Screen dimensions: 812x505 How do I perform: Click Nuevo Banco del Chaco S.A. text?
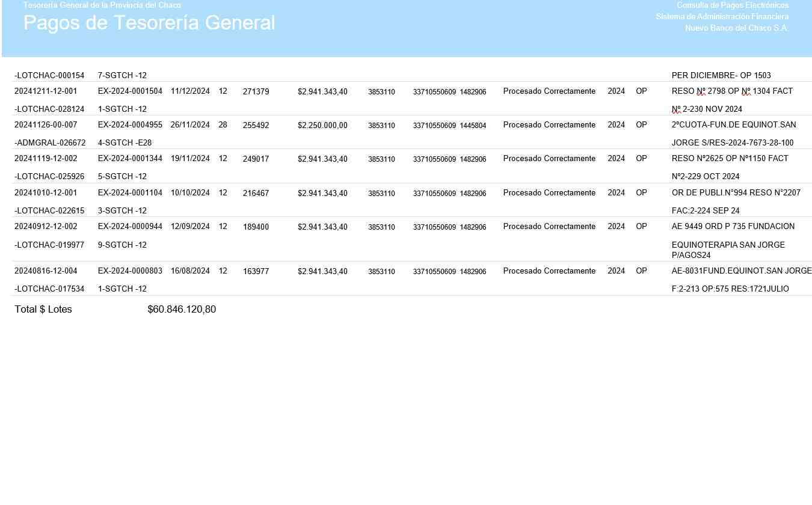pos(736,28)
